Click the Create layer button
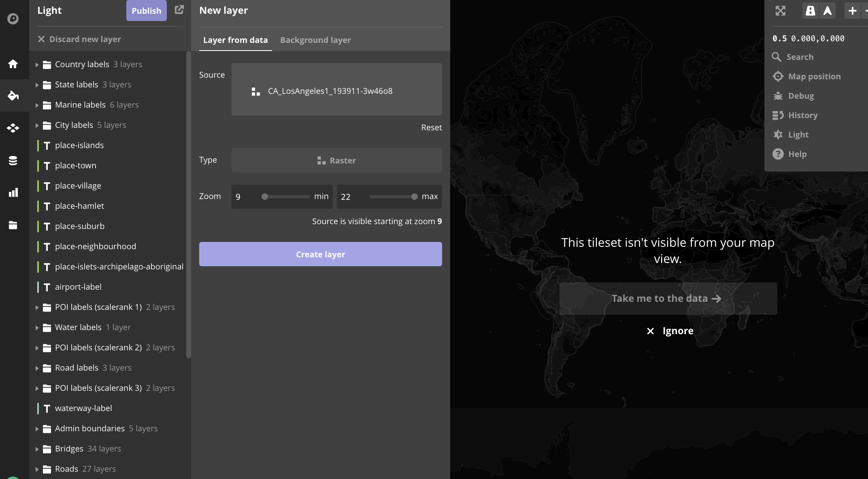This screenshot has height=479, width=868. click(320, 254)
